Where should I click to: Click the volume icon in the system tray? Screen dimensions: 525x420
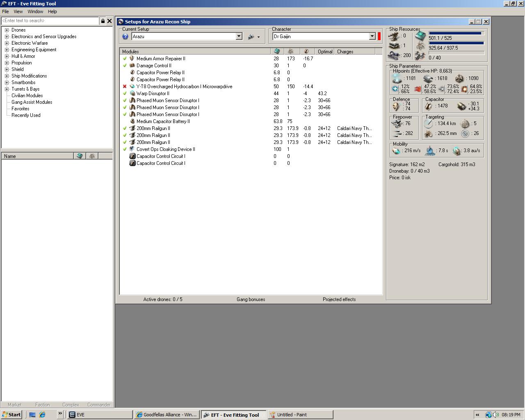[x=495, y=415]
